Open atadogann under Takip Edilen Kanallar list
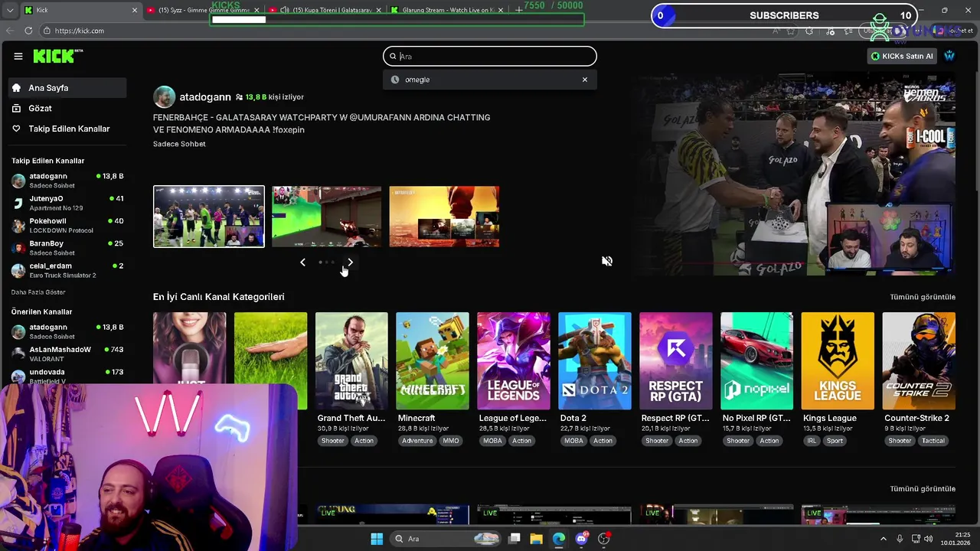 pos(67,181)
